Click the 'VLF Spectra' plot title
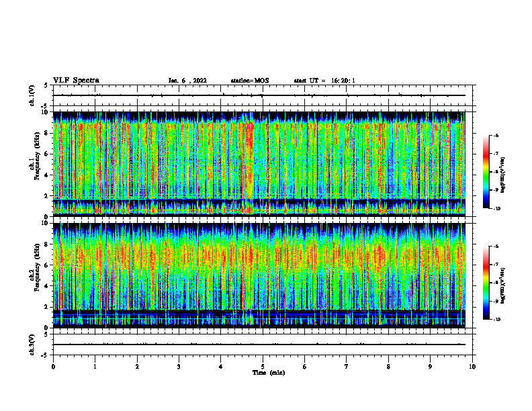The height and width of the screenshot is (411, 532). click(x=76, y=81)
